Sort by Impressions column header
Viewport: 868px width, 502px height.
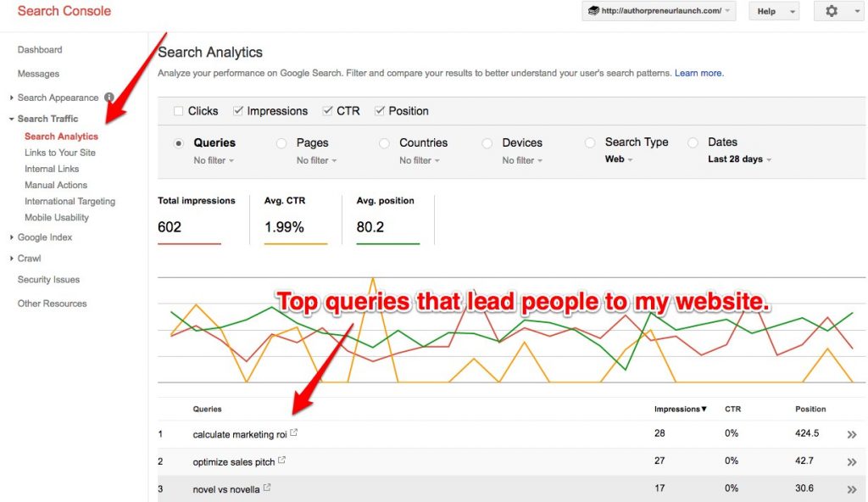click(681, 409)
